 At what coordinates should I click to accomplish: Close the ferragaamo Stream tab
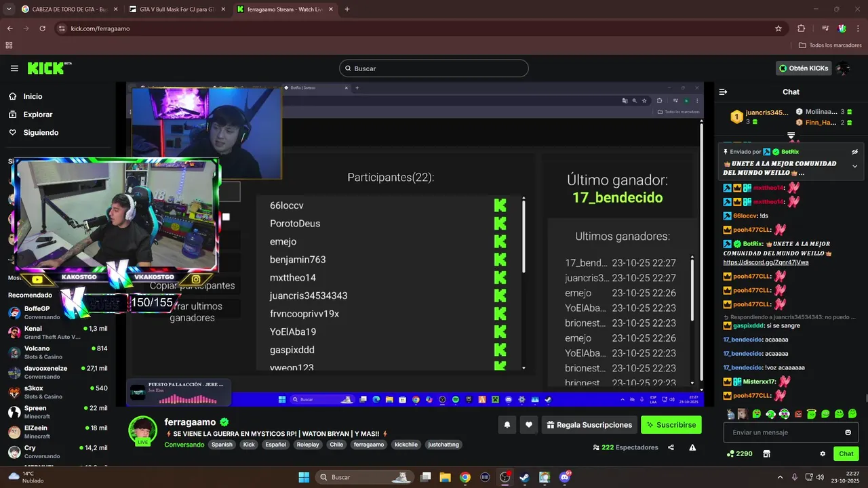[331, 9]
